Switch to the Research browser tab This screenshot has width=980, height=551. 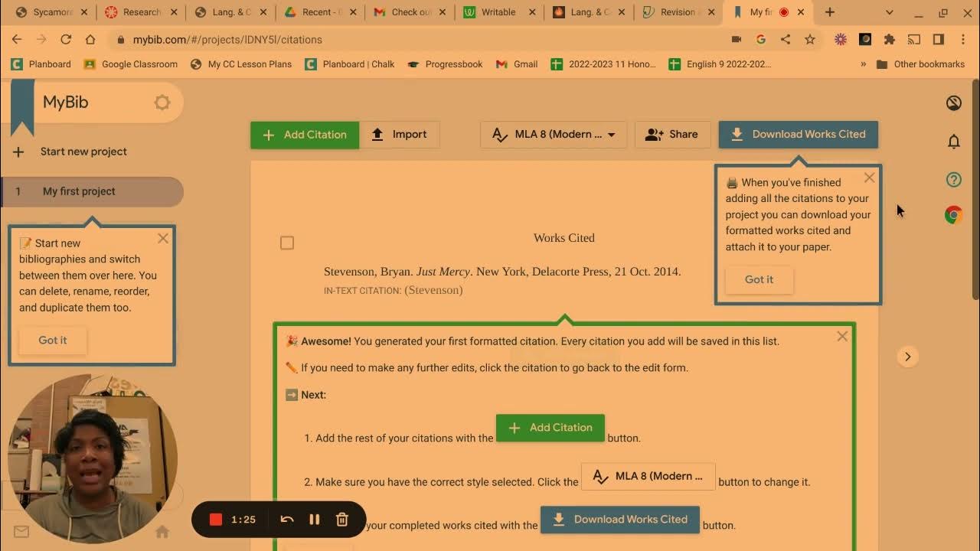142,12
